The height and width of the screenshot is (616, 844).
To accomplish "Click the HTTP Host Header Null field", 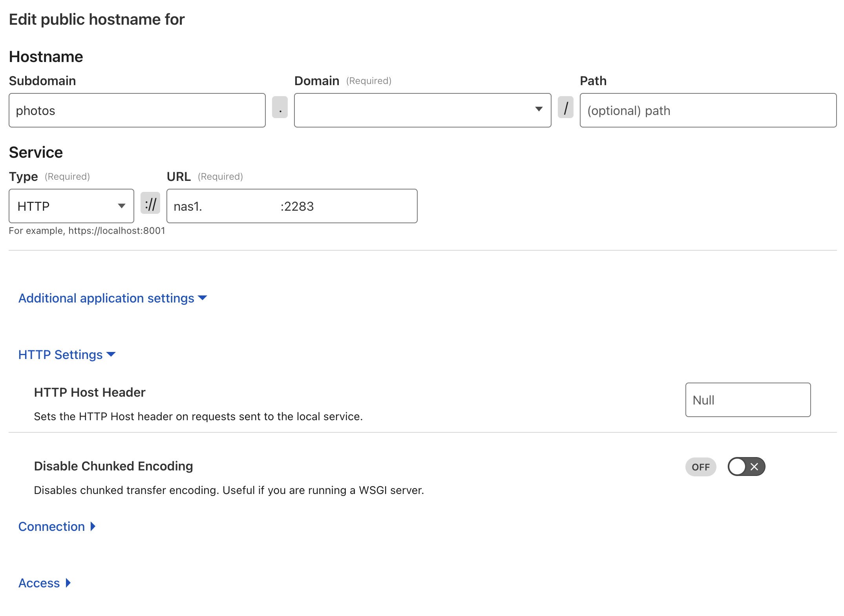I will (748, 400).
